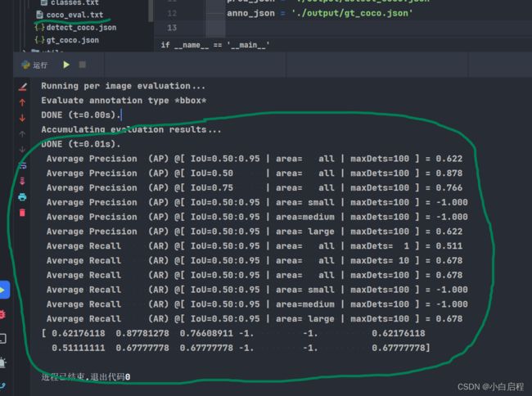Click the 'Running per image evaluation...' console line
Viewport: 532px width, 396px height.
click(123, 86)
